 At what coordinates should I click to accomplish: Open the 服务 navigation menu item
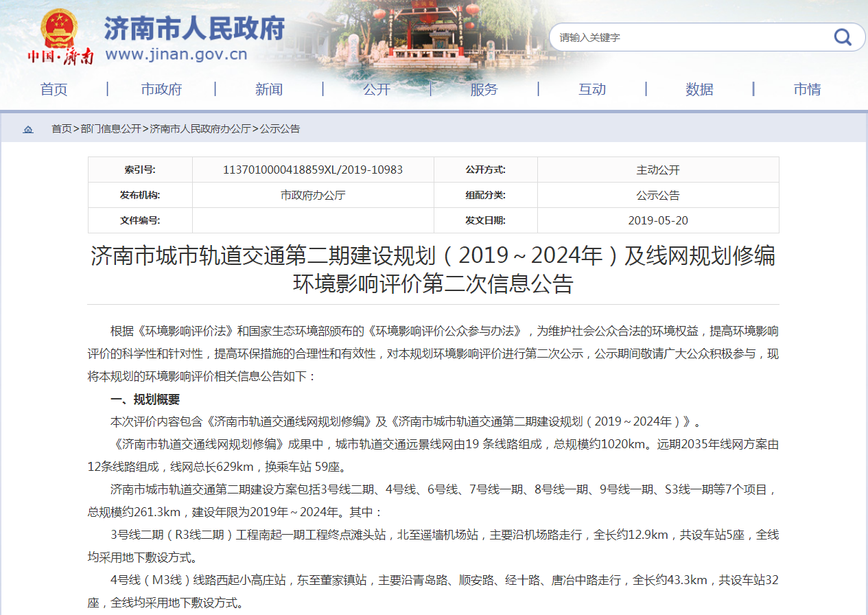pyautogui.click(x=484, y=89)
